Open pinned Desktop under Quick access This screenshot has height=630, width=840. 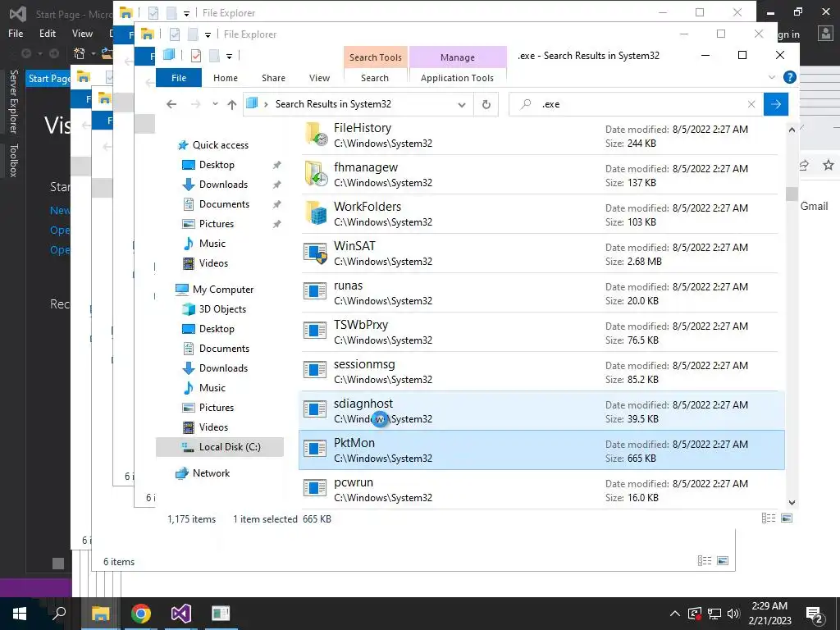point(217,165)
